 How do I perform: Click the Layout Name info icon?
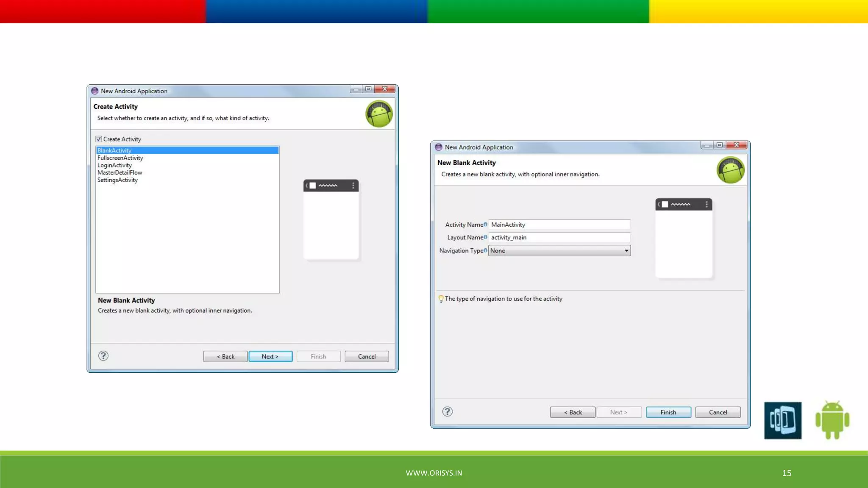[x=485, y=237]
